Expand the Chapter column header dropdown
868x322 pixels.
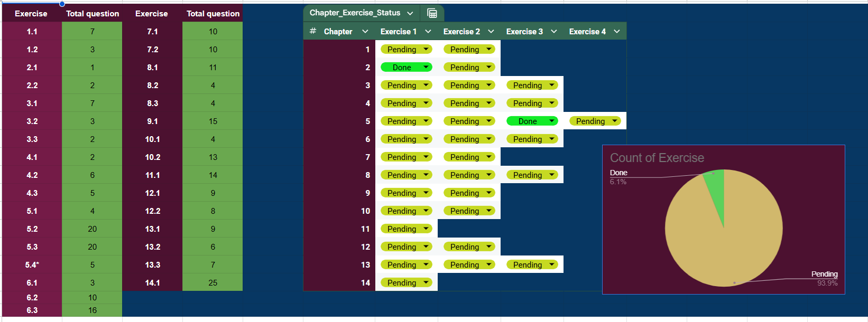point(365,32)
